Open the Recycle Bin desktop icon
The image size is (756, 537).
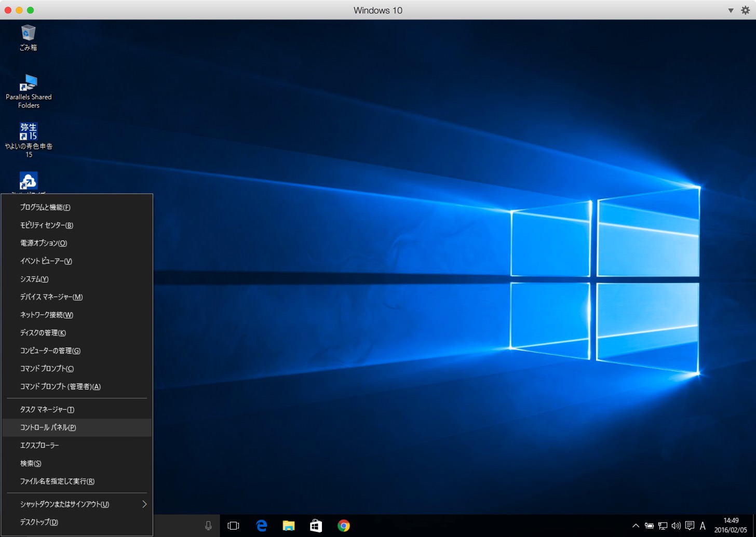pyautogui.click(x=28, y=38)
